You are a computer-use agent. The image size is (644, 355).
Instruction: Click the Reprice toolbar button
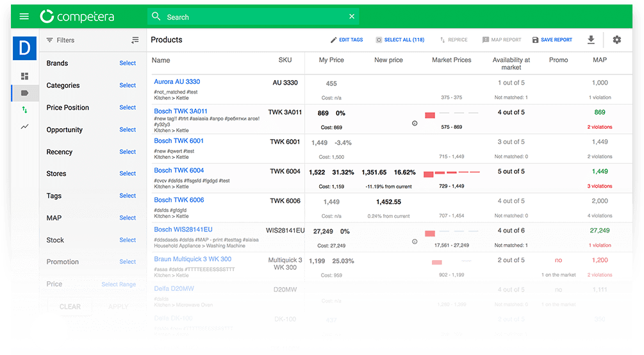[x=454, y=40]
